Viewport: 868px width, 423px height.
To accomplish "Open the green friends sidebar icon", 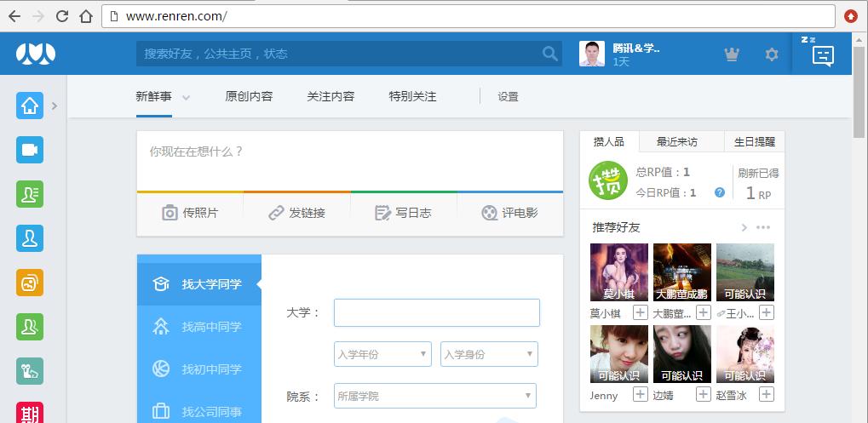I will click(x=30, y=327).
